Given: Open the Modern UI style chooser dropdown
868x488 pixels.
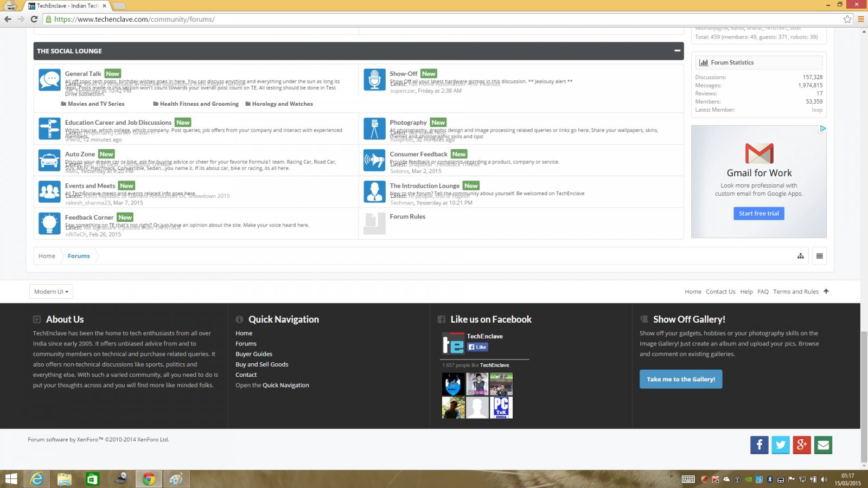Looking at the screenshot, I should tap(51, 292).
